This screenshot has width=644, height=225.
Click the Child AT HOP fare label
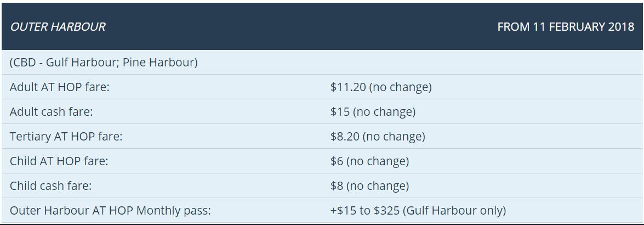(x=59, y=161)
